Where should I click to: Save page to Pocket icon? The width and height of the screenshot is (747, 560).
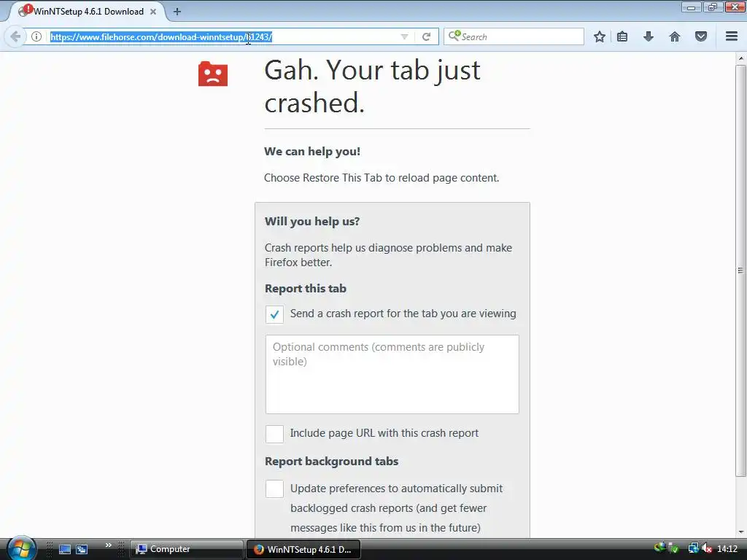[701, 36]
